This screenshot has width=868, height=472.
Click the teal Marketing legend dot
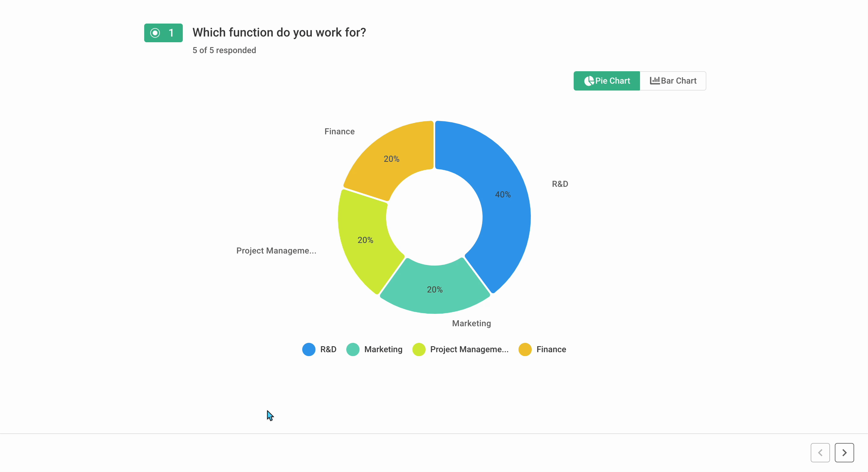tap(353, 349)
